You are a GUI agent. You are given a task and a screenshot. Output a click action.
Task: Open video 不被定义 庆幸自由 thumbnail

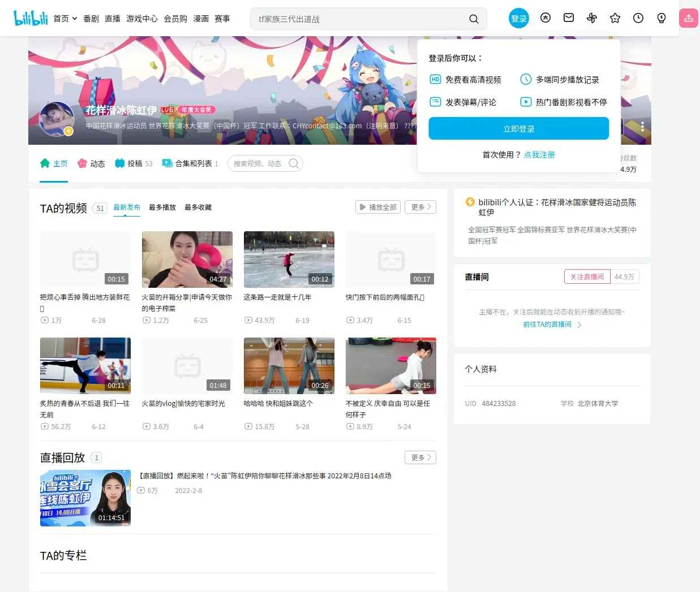[391, 366]
